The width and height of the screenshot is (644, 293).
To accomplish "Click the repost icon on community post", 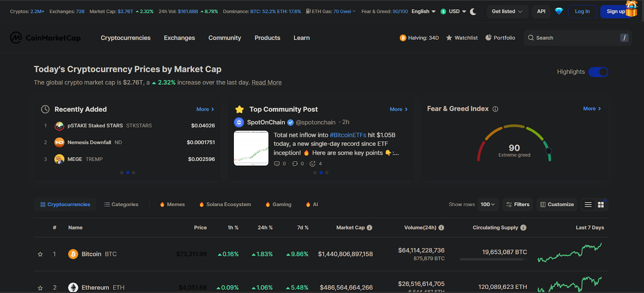I will coord(295,164).
